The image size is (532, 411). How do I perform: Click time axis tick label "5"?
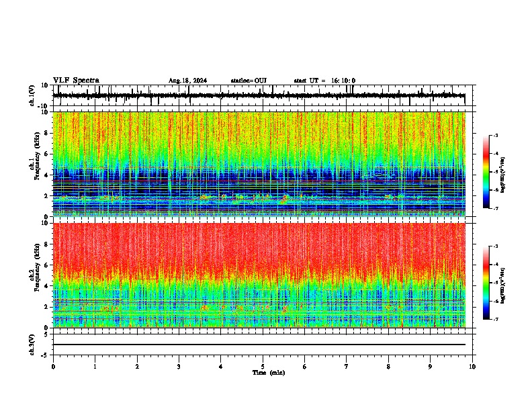(263, 367)
